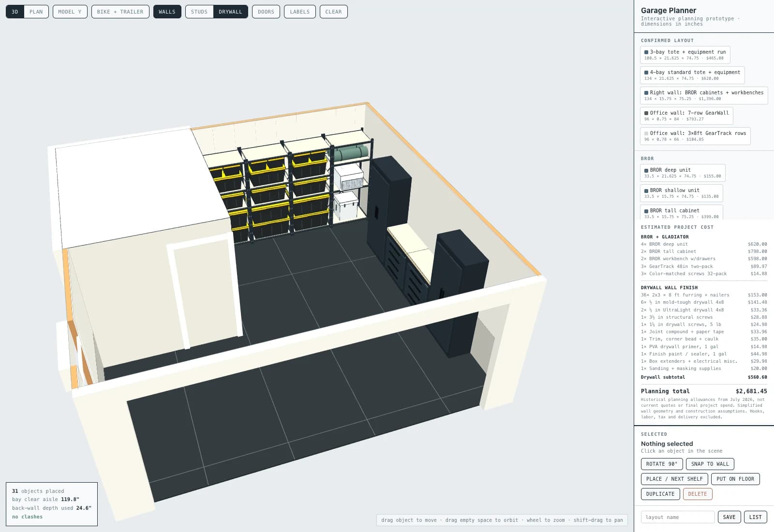Click the PUT ON FLOOR button
The height and width of the screenshot is (532, 774).
(735, 479)
